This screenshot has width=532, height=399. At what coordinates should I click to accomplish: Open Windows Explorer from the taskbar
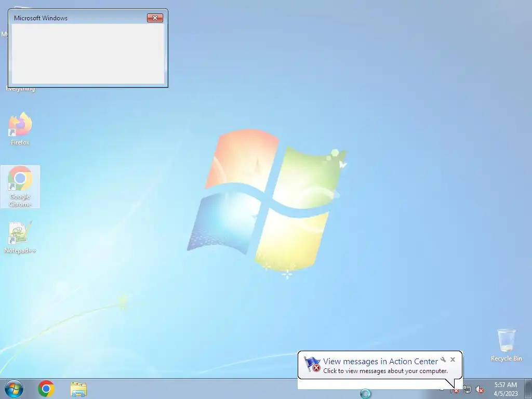(x=78, y=389)
